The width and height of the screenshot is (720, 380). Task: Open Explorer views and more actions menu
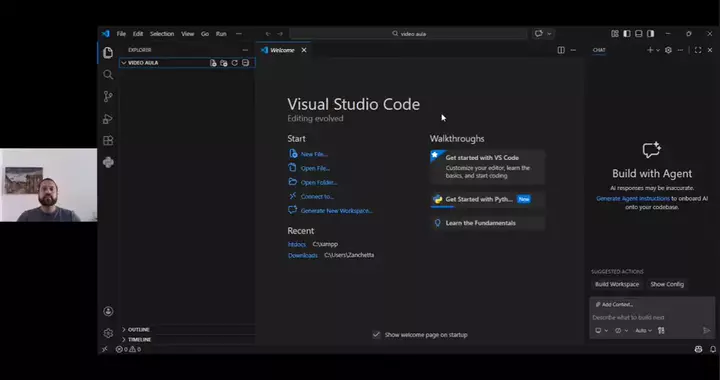click(245, 50)
